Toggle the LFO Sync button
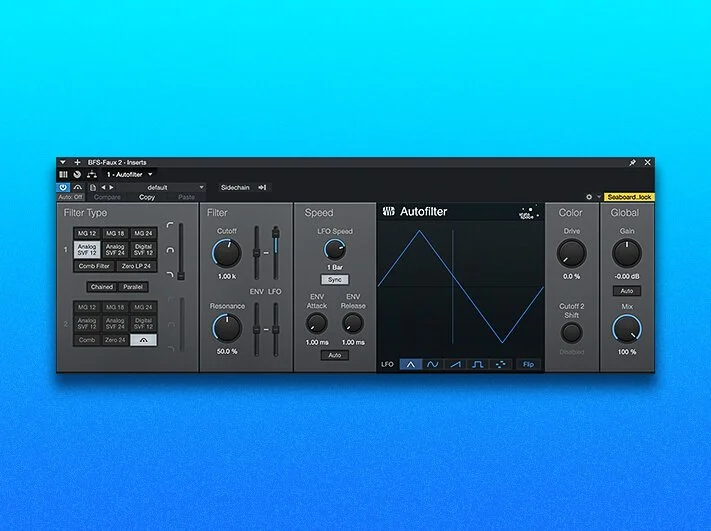This screenshot has width=711, height=531. coord(335,280)
